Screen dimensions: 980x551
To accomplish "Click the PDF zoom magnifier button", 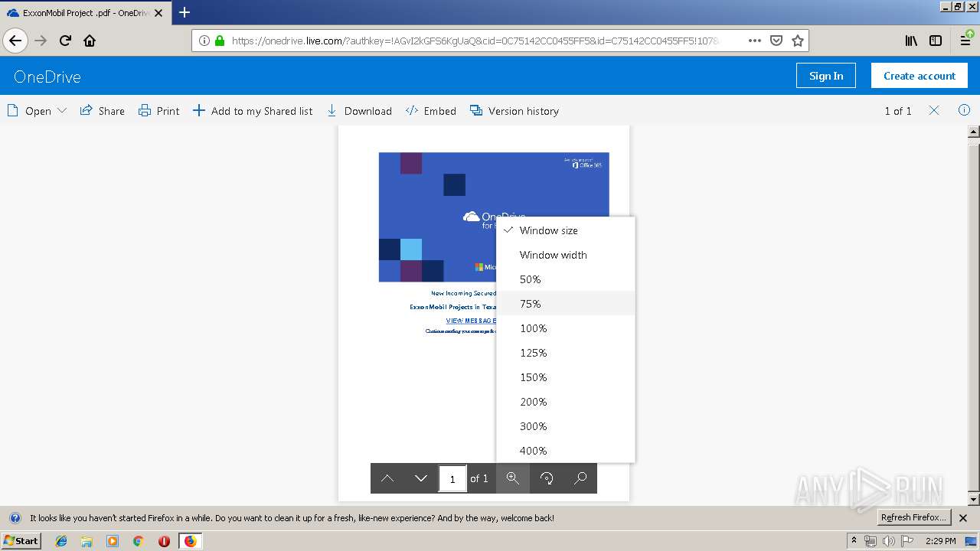I will tap(513, 478).
